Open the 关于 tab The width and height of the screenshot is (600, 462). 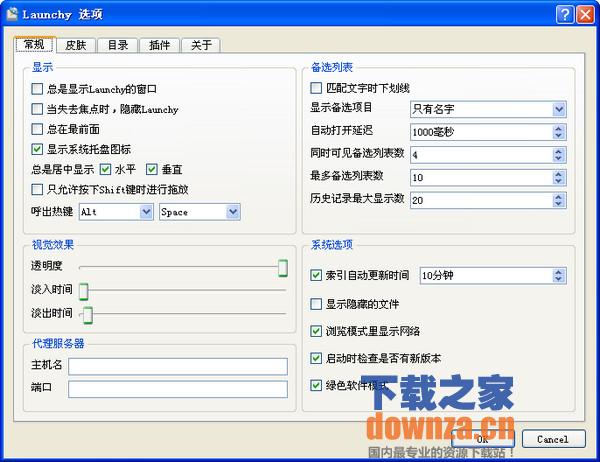201,45
